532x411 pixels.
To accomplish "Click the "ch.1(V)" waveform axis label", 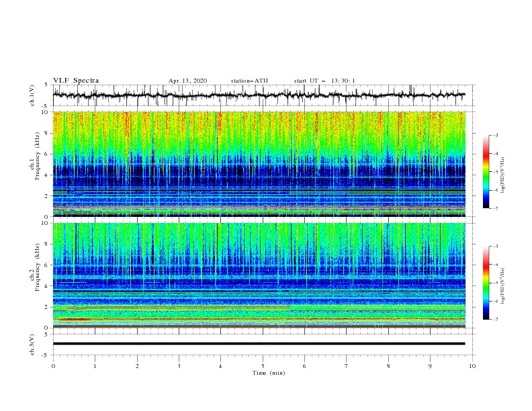I will coord(32,95).
